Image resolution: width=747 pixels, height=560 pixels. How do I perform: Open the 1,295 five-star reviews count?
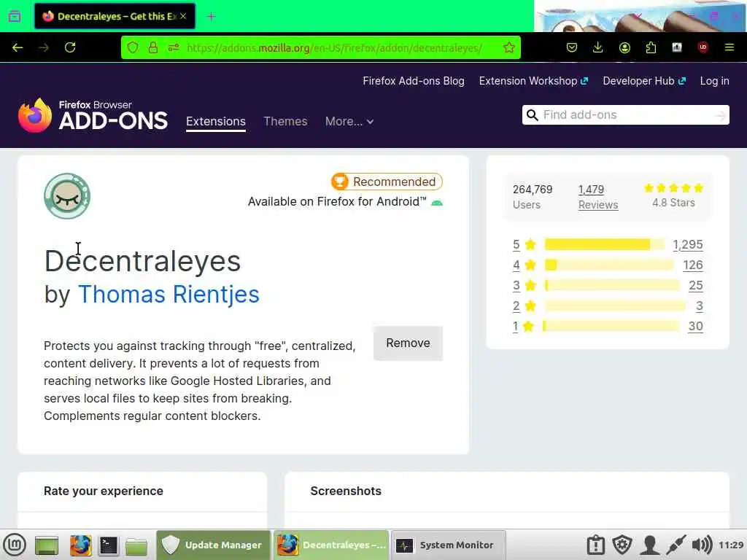click(x=687, y=244)
